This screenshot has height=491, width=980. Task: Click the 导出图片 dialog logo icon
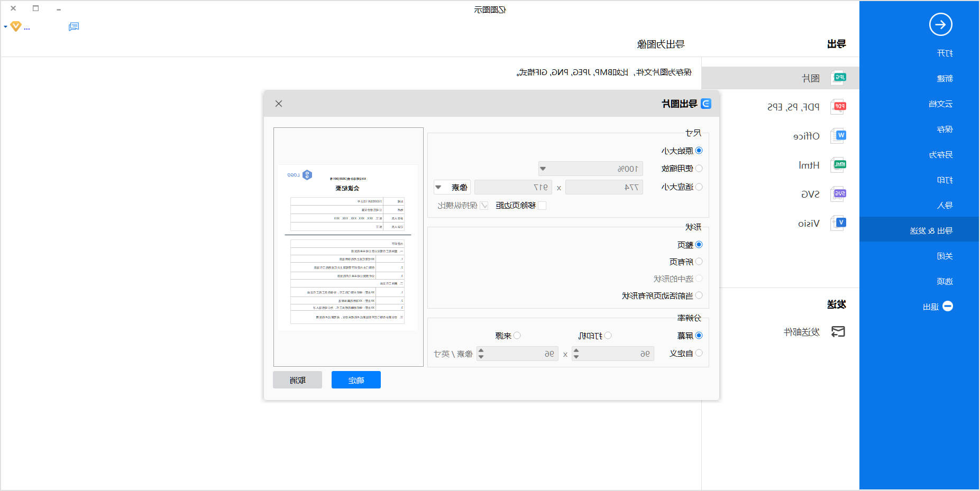(x=706, y=104)
